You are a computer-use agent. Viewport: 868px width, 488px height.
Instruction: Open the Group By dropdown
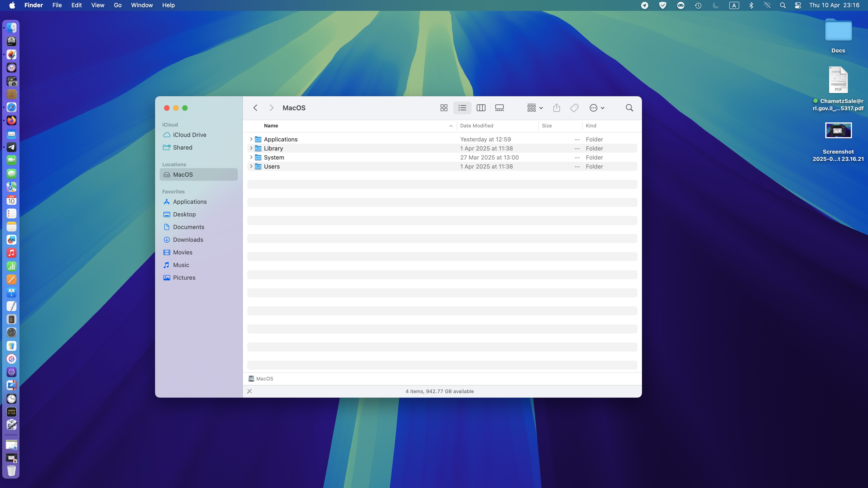pyautogui.click(x=534, y=108)
